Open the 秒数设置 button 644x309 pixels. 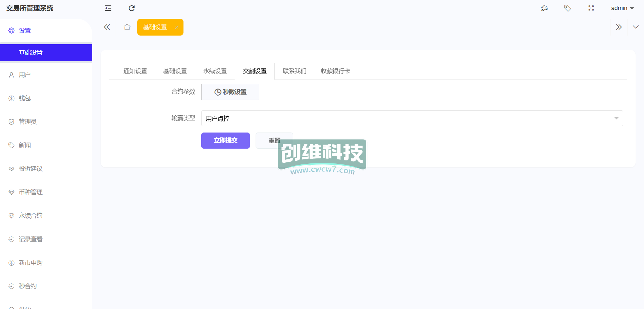(x=230, y=92)
